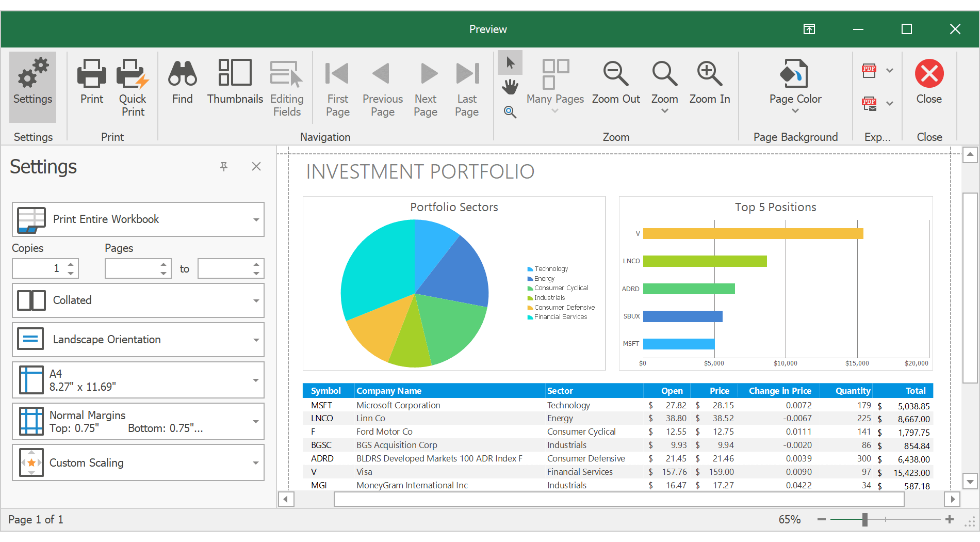Select the pointer tool above Hand tool
Image resolution: width=980 pixels, height=542 pixels.
[510, 62]
